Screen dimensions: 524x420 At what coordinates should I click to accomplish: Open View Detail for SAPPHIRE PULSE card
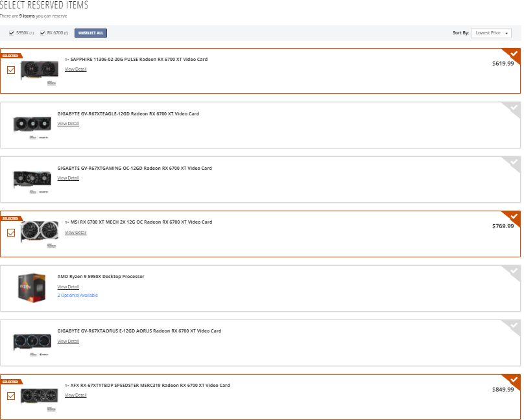pyautogui.click(x=75, y=69)
